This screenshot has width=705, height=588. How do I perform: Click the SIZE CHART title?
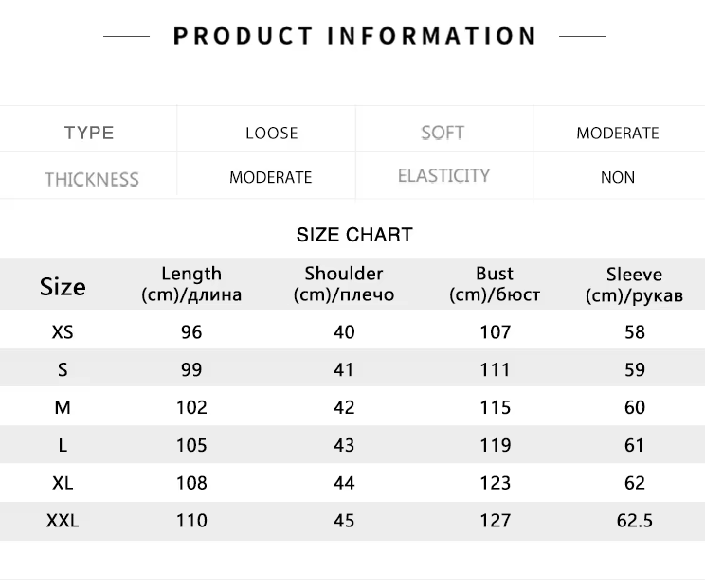pyautogui.click(x=354, y=235)
